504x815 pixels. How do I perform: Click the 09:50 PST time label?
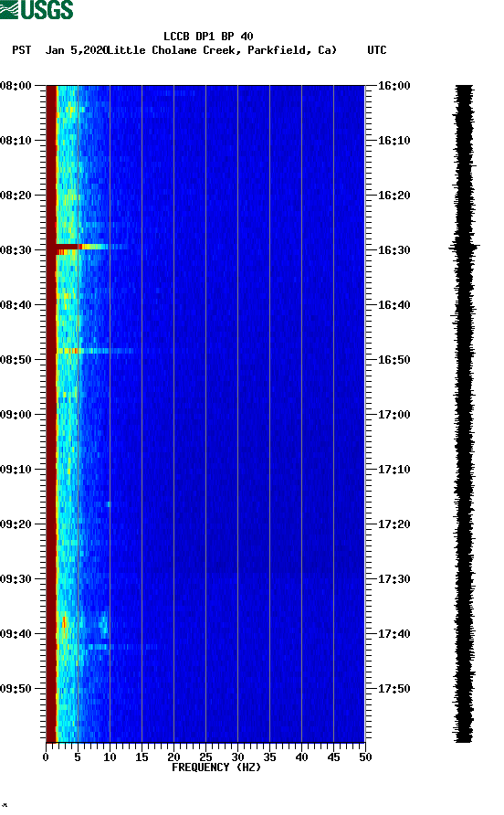point(16,689)
